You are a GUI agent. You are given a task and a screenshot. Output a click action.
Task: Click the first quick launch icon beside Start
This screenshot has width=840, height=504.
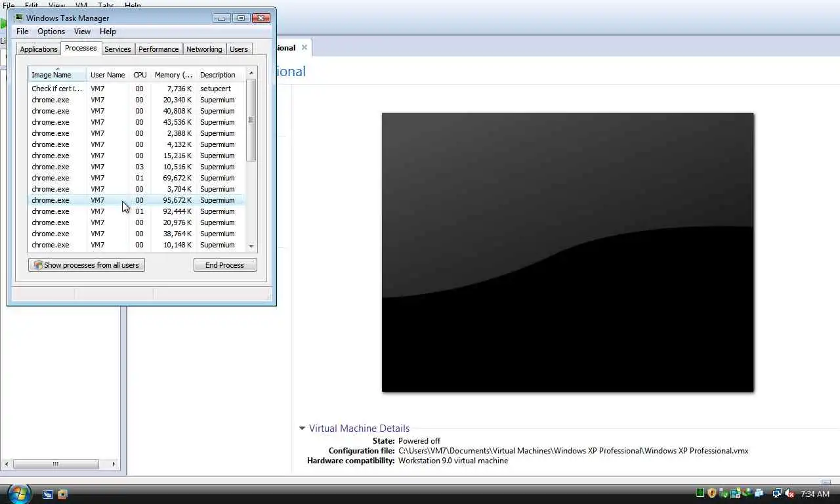[47, 494]
